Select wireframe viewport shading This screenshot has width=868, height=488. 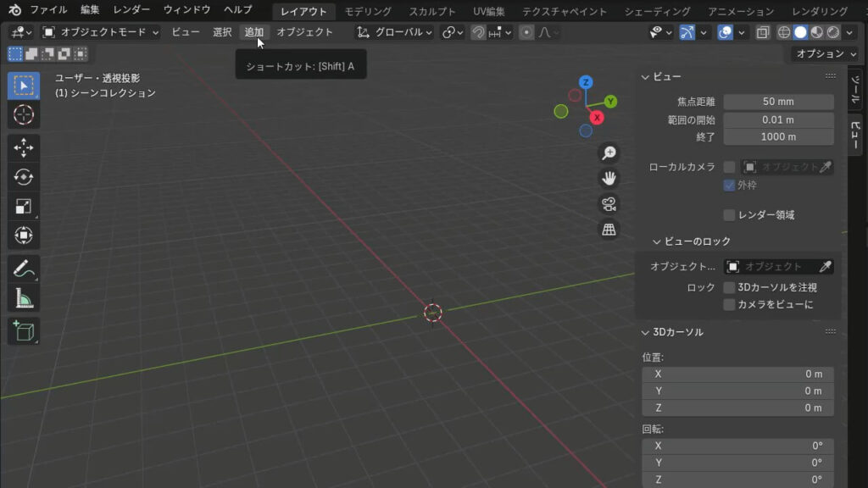click(x=784, y=32)
